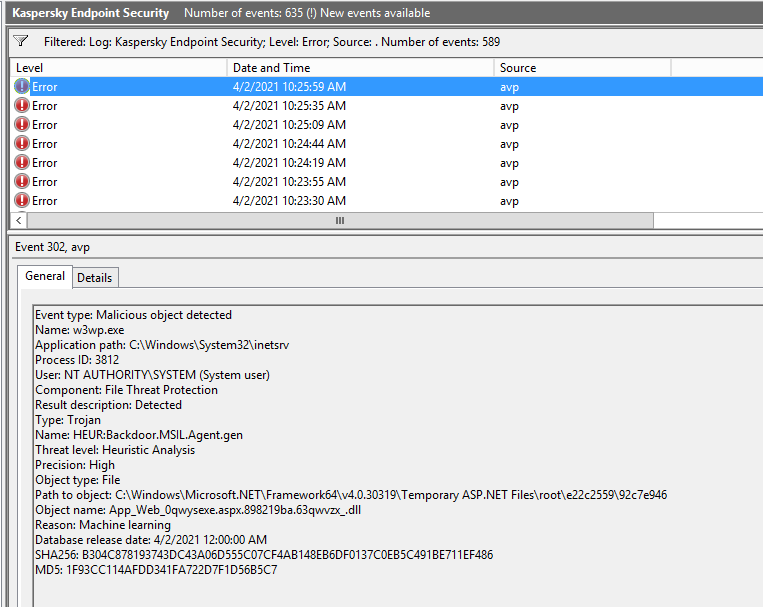Click Result description: Detected line
763x607 pixels.
click(x=108, y=405)
